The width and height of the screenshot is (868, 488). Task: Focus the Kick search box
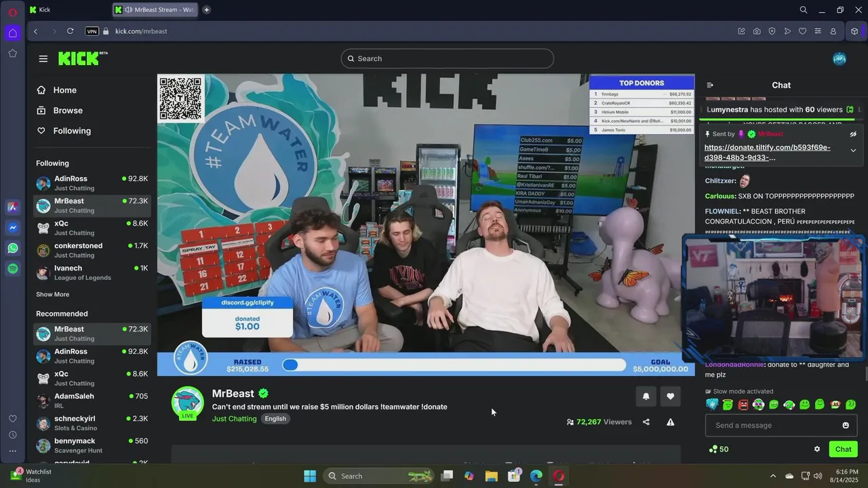coord(448,58)
